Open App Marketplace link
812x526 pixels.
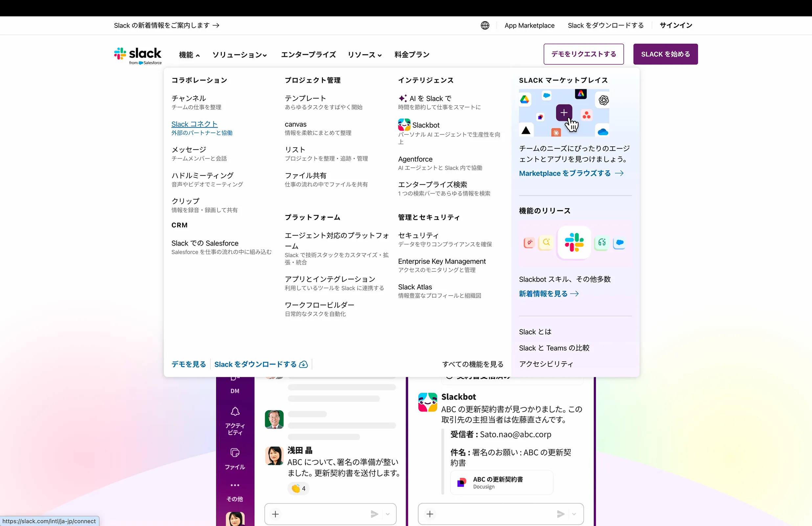click(530, 25)
